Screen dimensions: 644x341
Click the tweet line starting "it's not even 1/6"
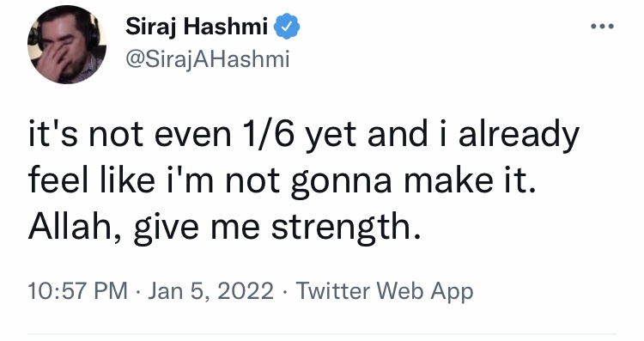coord(303,134)
